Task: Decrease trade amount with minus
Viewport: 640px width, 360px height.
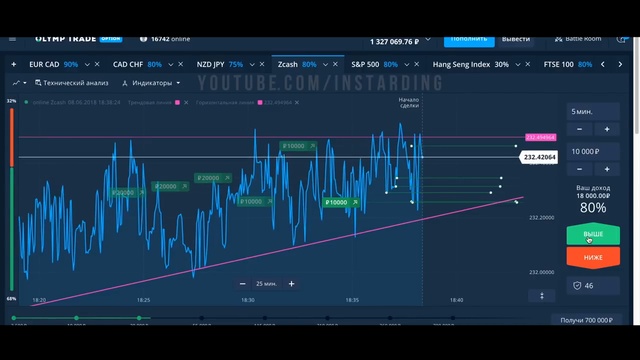Action: click(580, 169)
